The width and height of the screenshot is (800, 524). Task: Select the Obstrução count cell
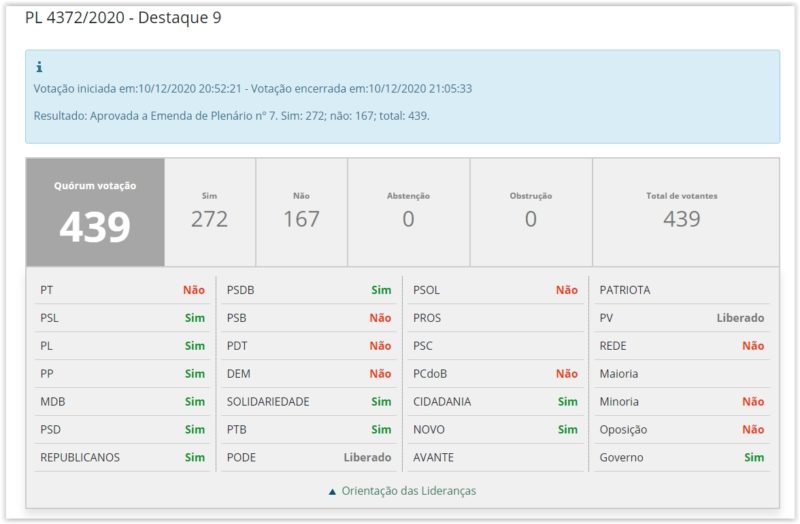click(x=530, y=211)
